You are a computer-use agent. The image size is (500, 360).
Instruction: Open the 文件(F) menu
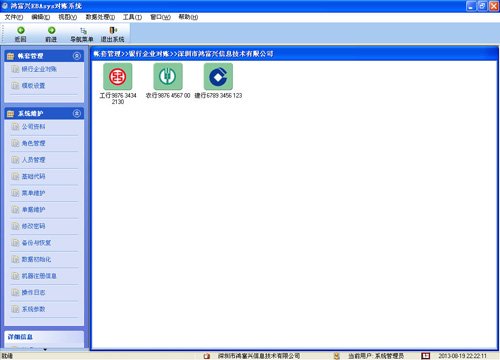[x=14, y=17]
